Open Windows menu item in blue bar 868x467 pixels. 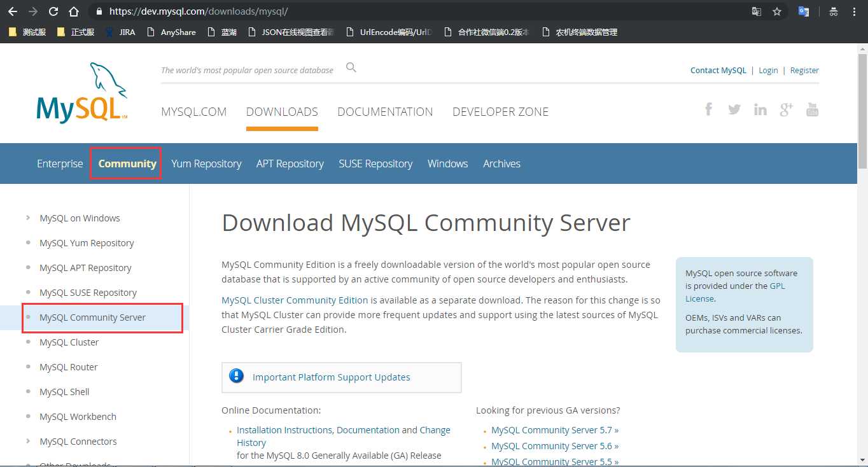pos(448,164)
